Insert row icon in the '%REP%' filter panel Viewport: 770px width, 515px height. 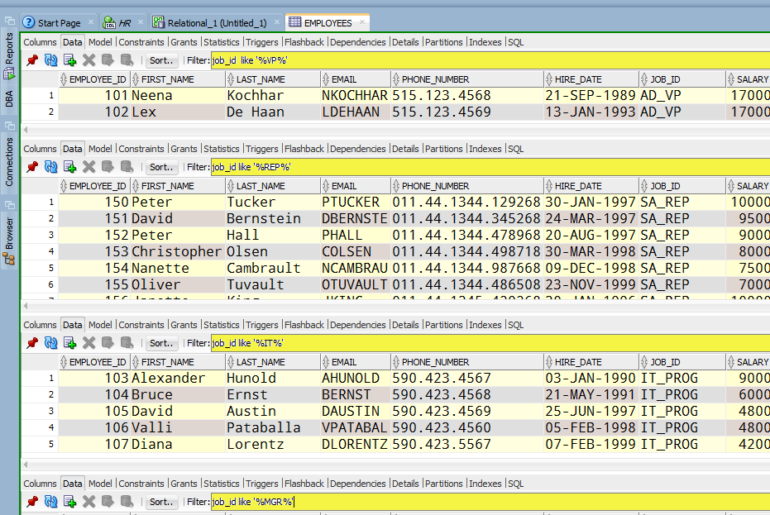pos(70,167)
